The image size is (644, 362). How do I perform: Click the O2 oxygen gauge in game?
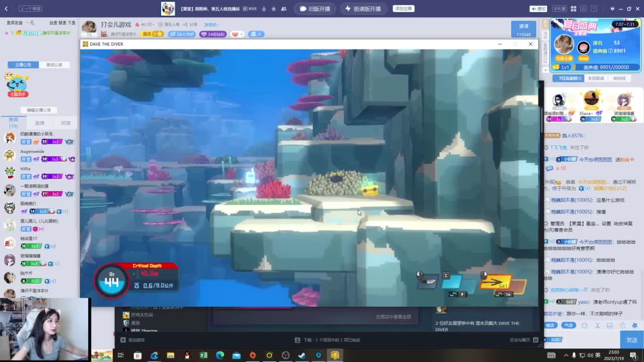(112, 281)
